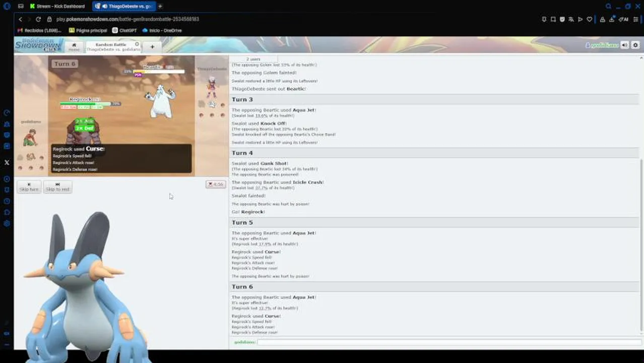Viewport: 644px width, 363px height.
Task: Click 'ThiagoDebeste sent out Beartic!' line
Action: pyautogui.click(x=269, y=89)
